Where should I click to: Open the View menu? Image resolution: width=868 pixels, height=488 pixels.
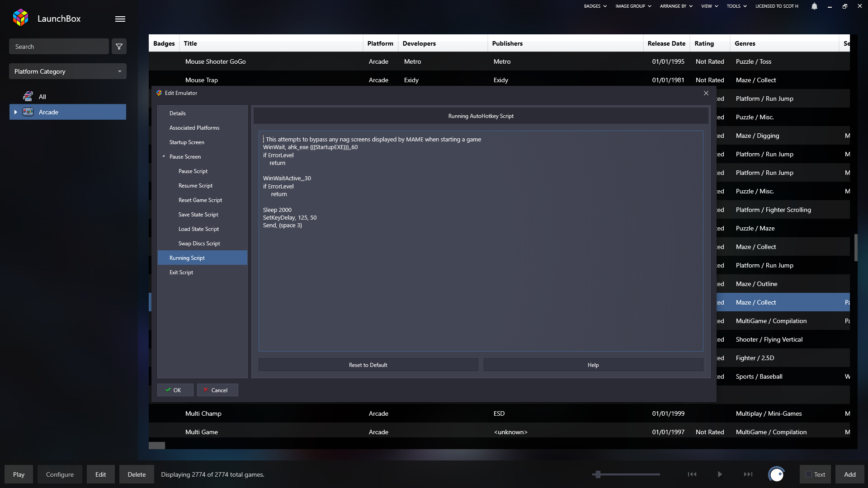click(709, 6)
